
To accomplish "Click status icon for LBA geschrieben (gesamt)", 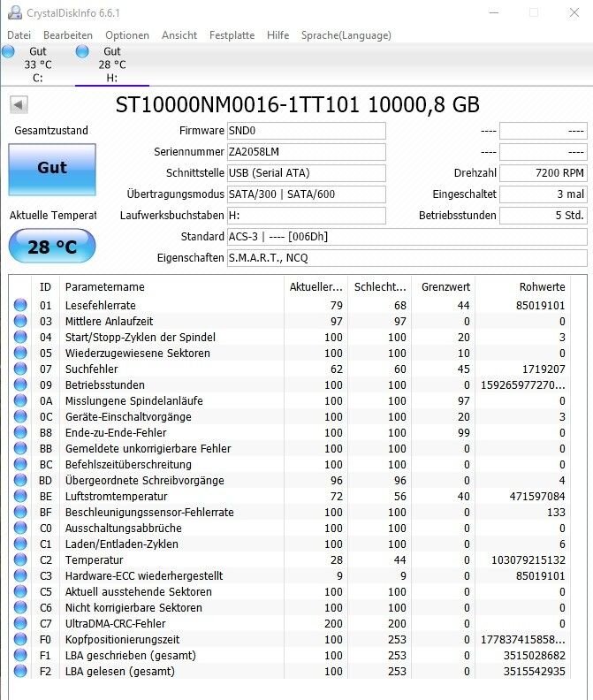I will pos(20,656).
